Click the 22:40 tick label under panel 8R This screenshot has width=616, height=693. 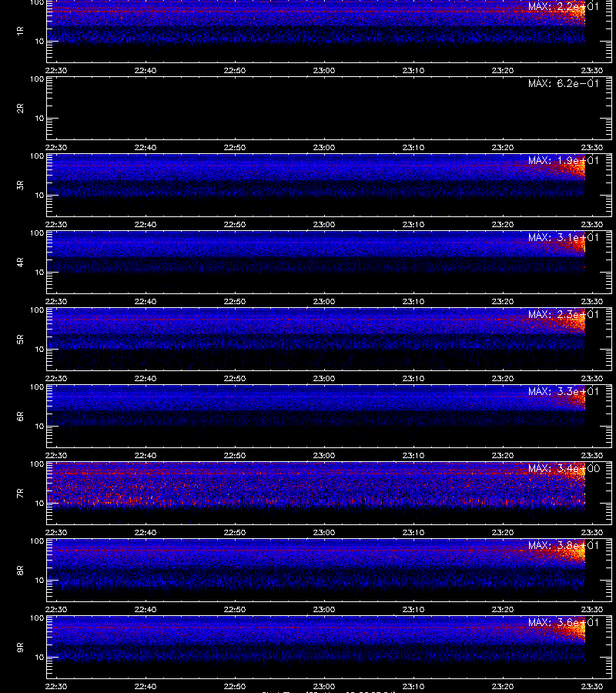pos(146,610)
